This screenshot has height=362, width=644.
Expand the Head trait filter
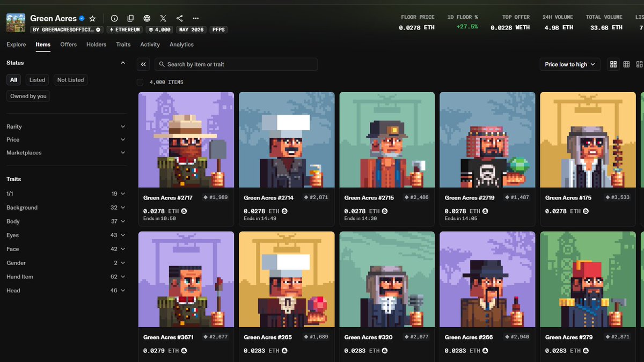coord(67,291)
